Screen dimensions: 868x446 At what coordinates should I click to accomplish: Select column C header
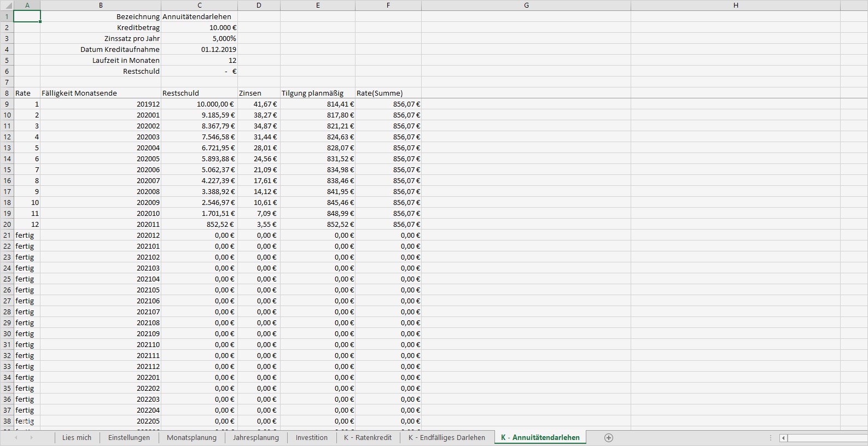[x=200, y=5]
